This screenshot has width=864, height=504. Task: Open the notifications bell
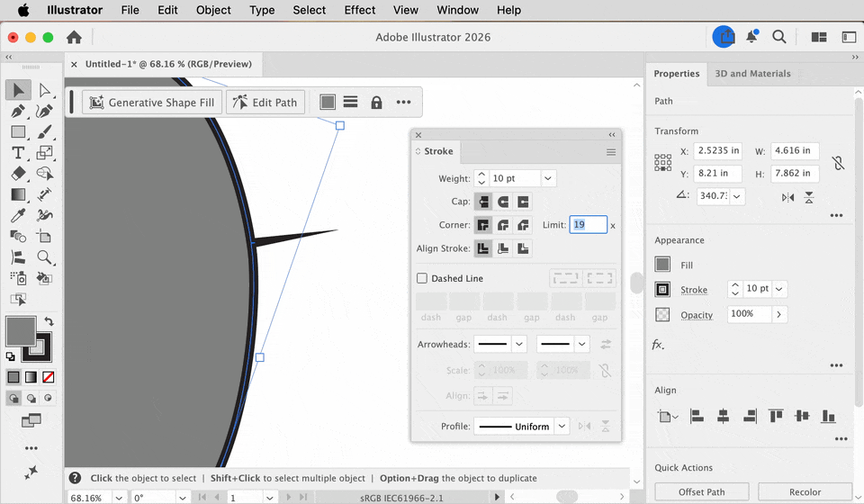(x=751, y=37)
